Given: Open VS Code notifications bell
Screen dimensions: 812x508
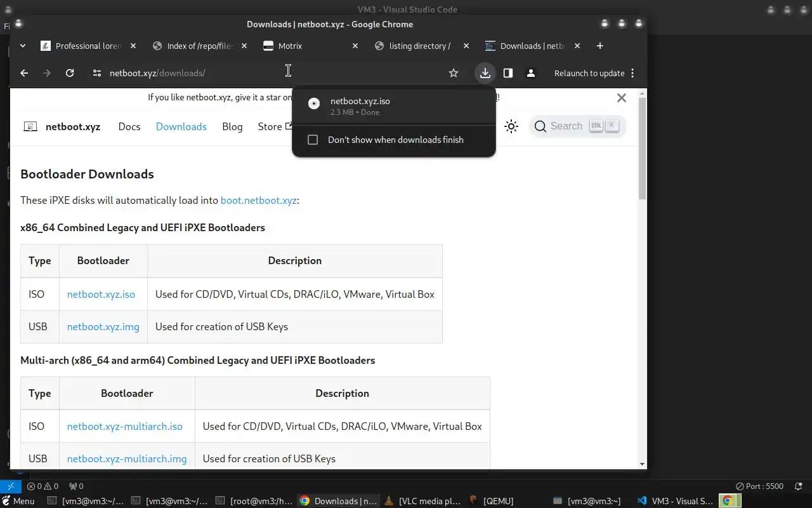Looking at the screenshot, I should coord(798,486).
